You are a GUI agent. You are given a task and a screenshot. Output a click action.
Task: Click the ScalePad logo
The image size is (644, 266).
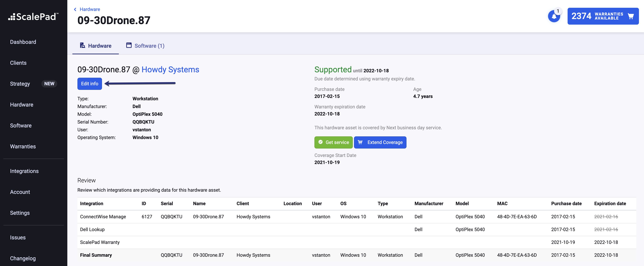click(x=33, y=17)
